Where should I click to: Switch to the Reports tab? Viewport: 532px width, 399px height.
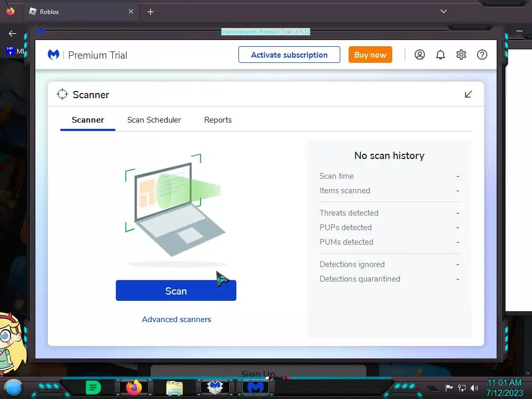click(218, 120)
